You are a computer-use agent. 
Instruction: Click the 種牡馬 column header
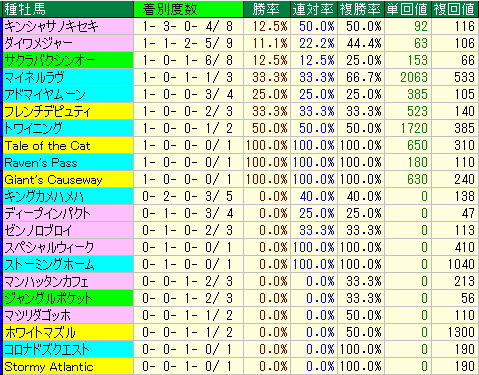(x=68, y=9)
